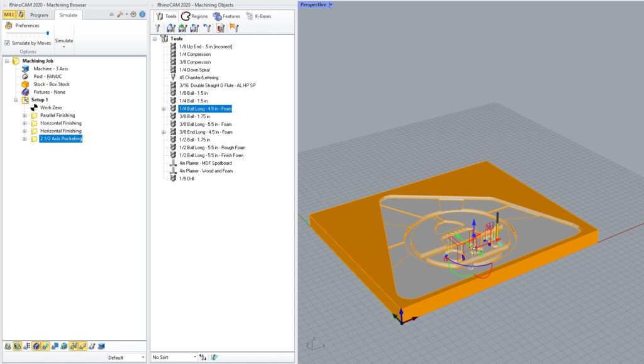Switch to the Program tab
This screenshot has width=644, height=364.
coord(39,15)
